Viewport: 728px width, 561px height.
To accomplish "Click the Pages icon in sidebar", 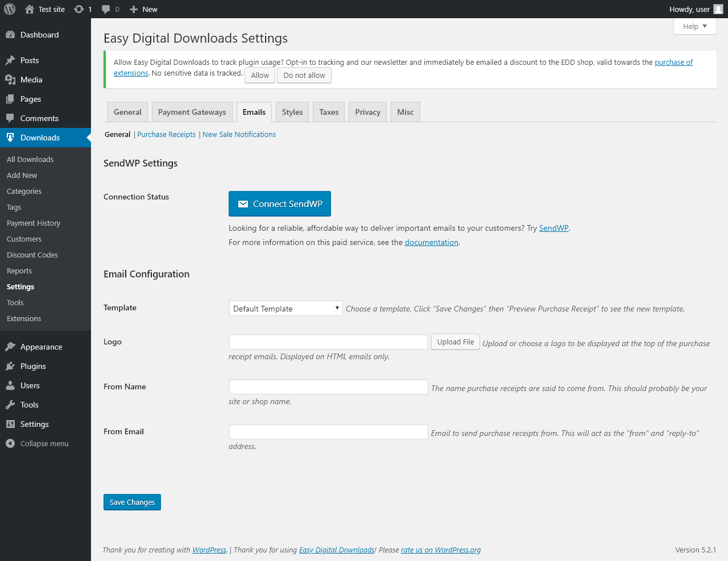I will (x=10, y=99).
